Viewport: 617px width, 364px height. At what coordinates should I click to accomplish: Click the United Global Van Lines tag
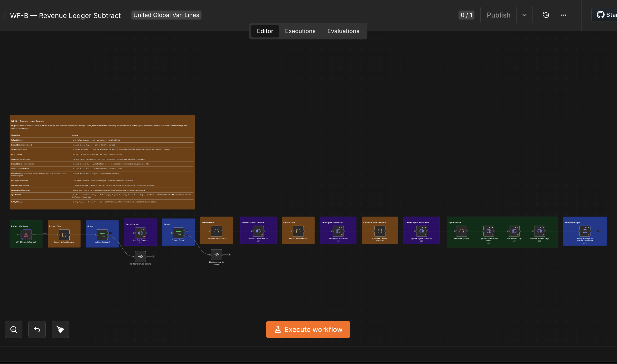(166, 15)
